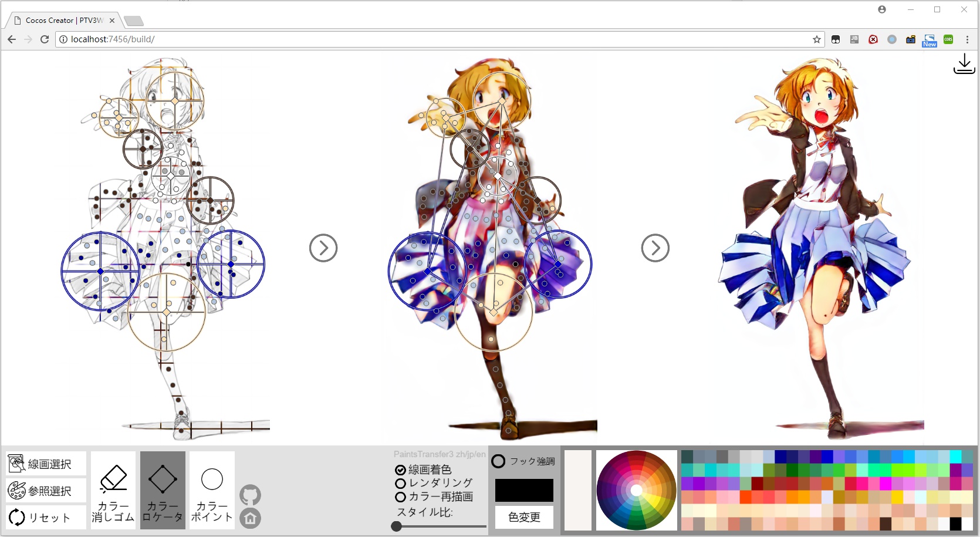Select the カラー消しゴム eraser tool
This screenshot has height=537, width=980.
(x=113, y=490)
